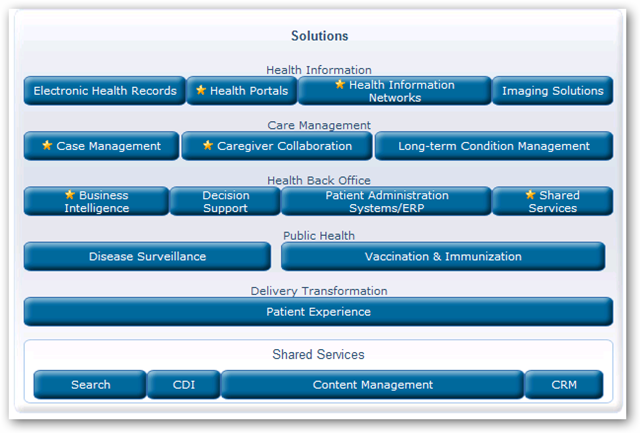640x433 pixels.
Task: Click the star on the Shared Services button
Action: pyautogui.click(x=530, y=195)
